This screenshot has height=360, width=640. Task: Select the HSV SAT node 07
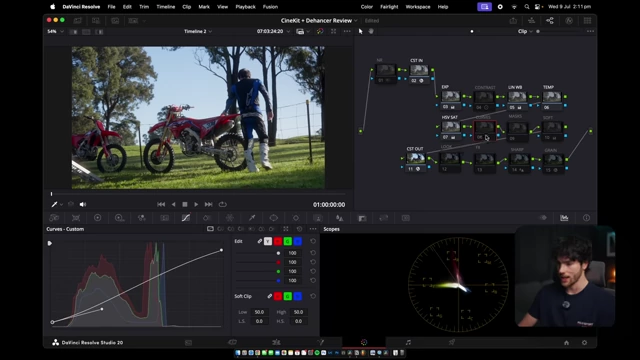pos(451,131)
